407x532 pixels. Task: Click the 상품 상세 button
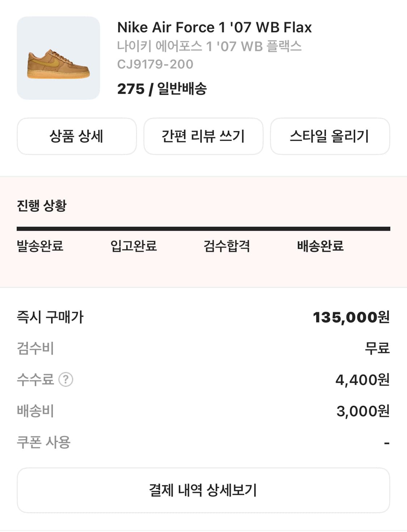pos(77,136)
